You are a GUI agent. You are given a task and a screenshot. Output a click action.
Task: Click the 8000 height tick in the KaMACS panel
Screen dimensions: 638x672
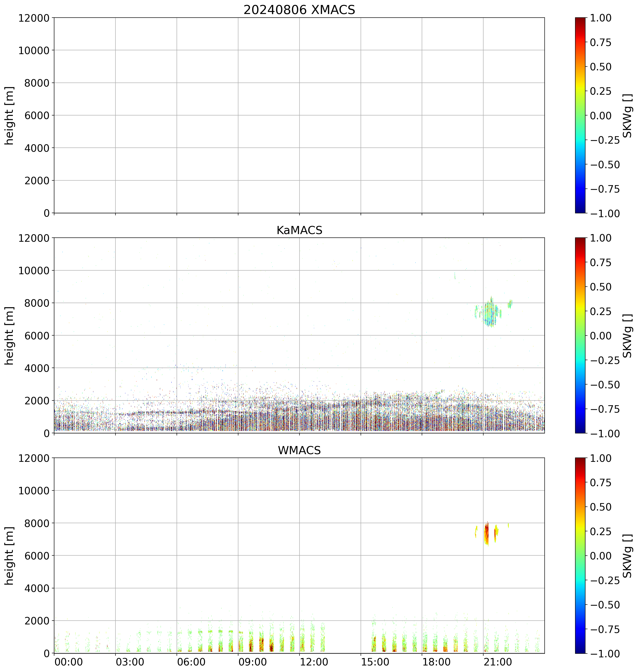pos(37,303)
